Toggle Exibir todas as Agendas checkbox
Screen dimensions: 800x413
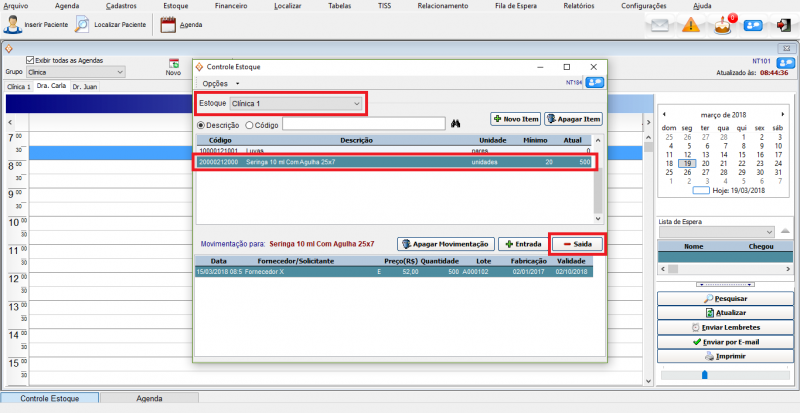pos(30,60)
